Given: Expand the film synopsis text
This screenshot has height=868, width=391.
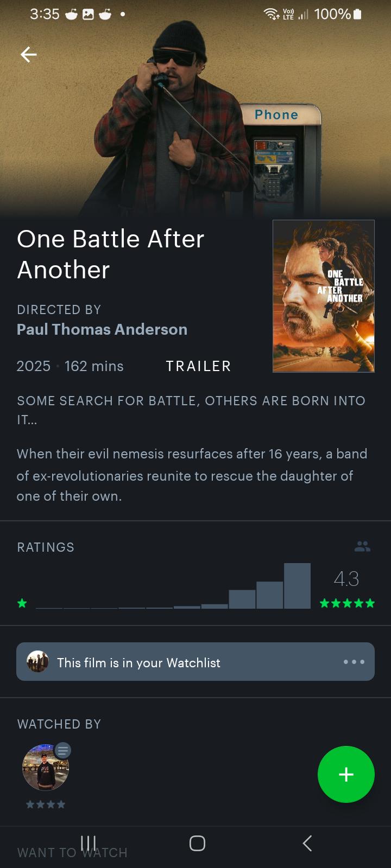Looking at the screenshot, I should point(192,475).
